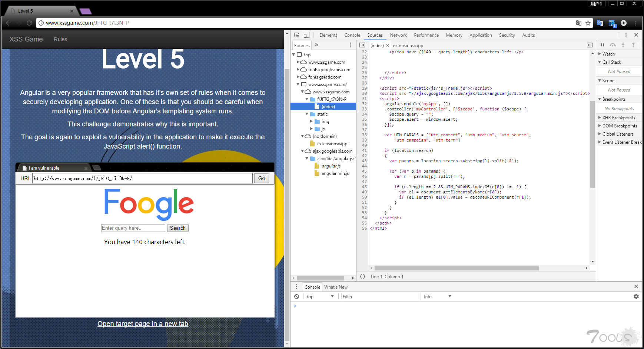The image size is (644, 349).
Task: Click the Search button
Action: [x=178, y=228]
